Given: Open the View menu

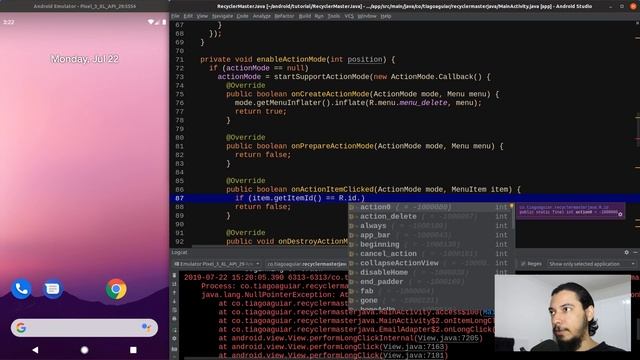Looking at the screenshot, I should coord(202,16).
